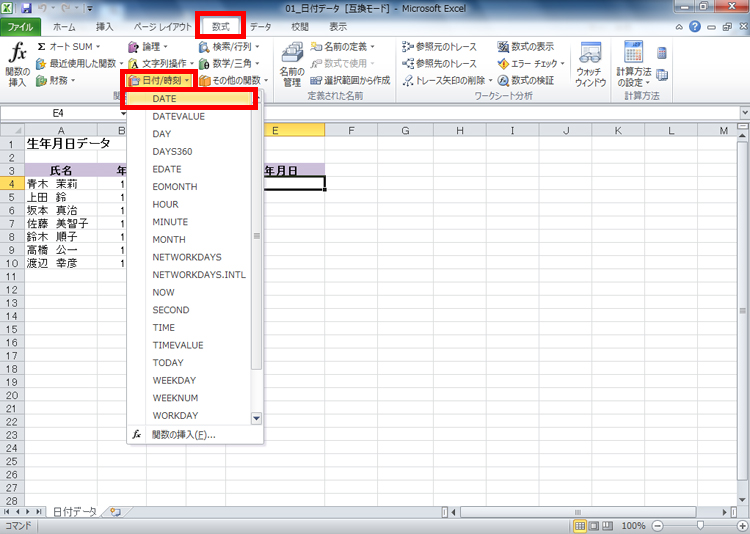Open Calculation Options (計算方法の設定)
Viewport: 750px width, 534px height.
tap(633, 65)
